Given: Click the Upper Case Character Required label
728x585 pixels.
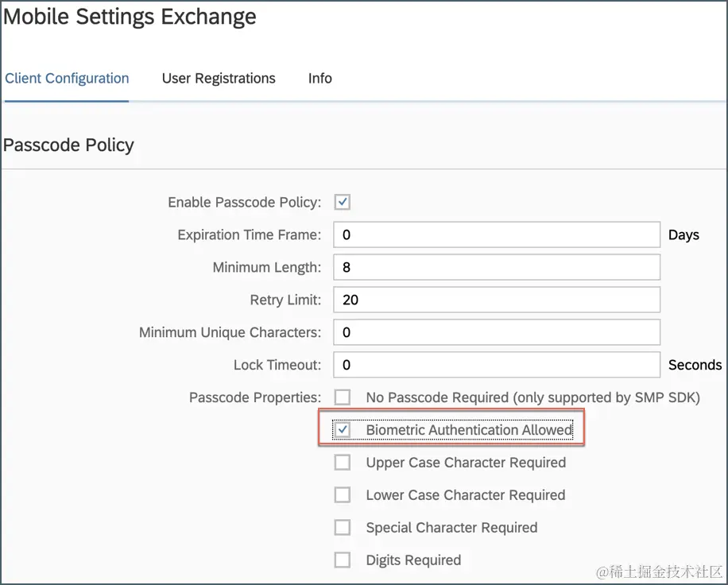Looking at the screenshot, I should 466,463.
